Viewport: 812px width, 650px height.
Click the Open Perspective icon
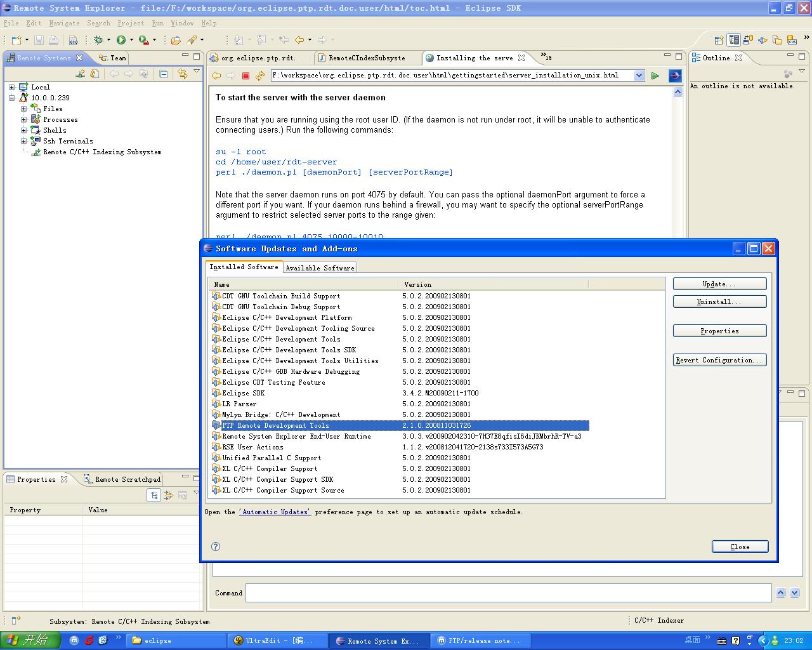tap(719, 40)
